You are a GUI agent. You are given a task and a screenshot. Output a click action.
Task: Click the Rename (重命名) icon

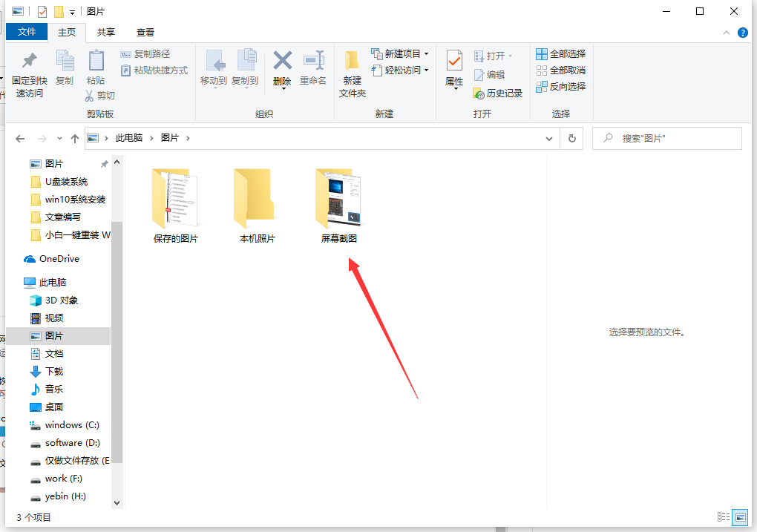tap(313, 68)
